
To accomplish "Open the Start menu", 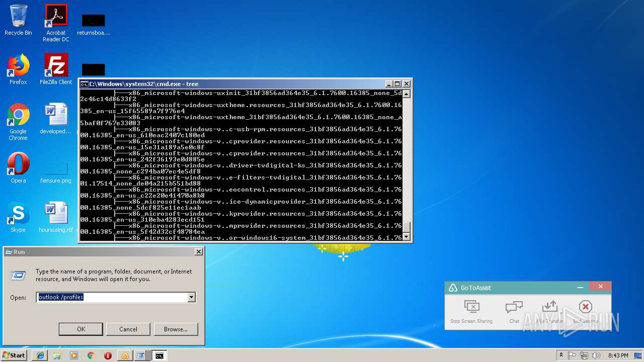I will 14,355.
